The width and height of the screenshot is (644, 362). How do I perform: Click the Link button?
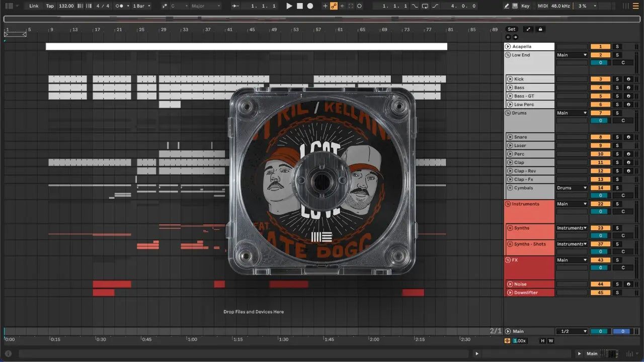[34, 6]
